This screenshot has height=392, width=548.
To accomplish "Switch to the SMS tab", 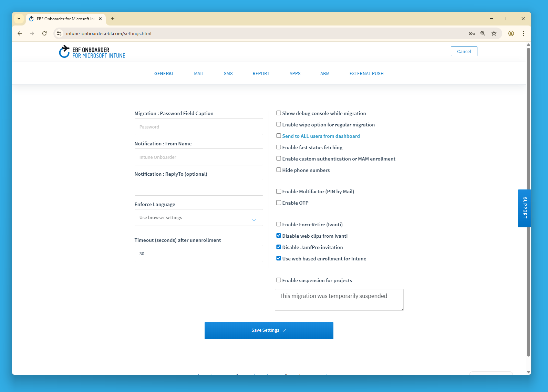I will (228, 74).
